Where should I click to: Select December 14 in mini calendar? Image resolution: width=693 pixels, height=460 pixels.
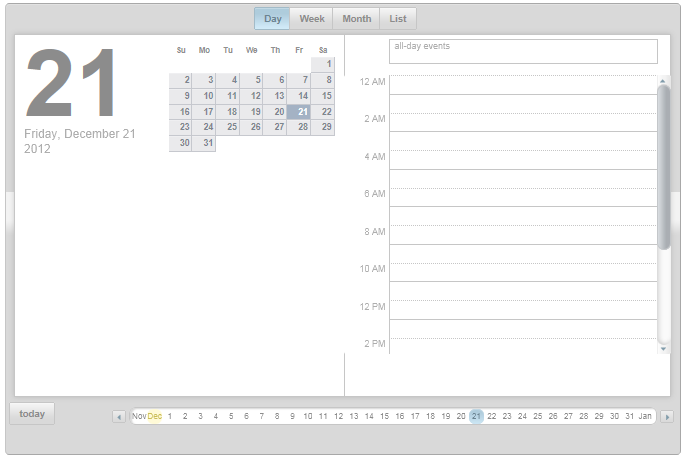coord(299,96)
